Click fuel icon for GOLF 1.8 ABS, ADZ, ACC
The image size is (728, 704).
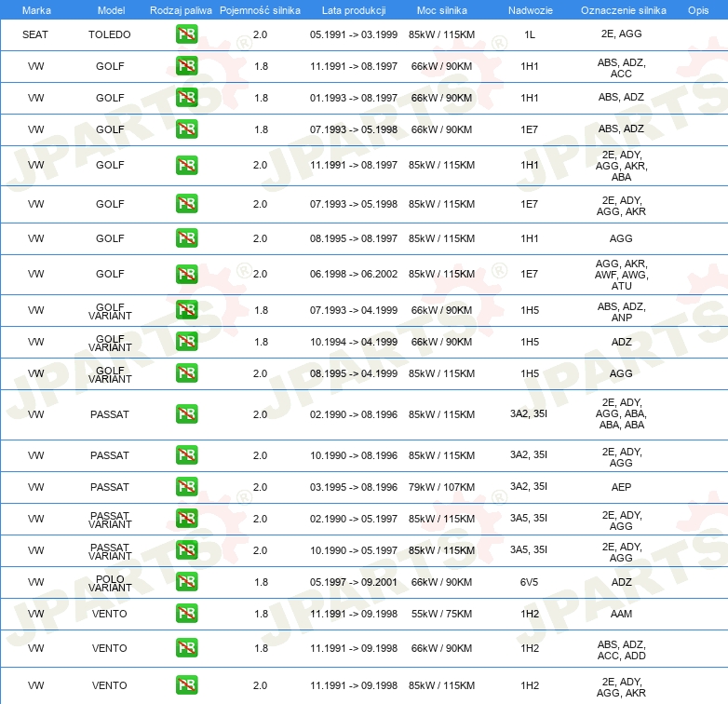(x=186, y=66)
